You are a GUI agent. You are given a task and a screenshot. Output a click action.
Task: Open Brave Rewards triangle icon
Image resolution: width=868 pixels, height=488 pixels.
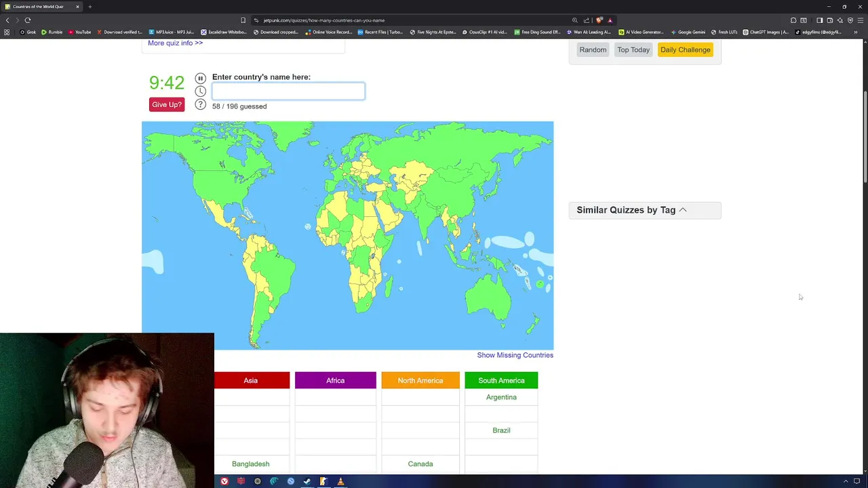(x=610, y=20)
